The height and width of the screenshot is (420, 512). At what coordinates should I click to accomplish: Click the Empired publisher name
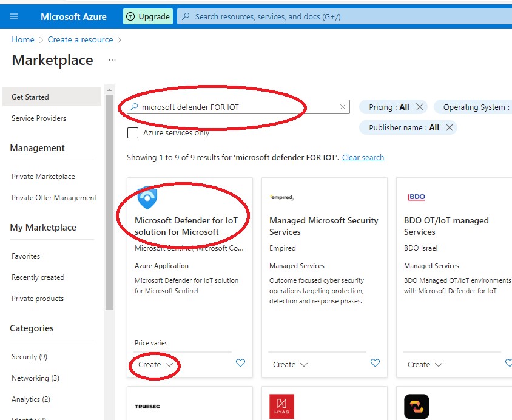pyautogui.click(x=283, y=248)
